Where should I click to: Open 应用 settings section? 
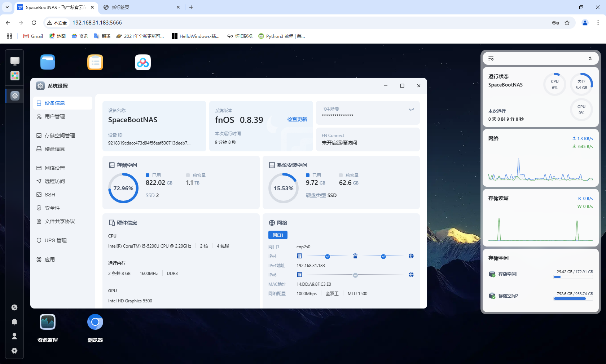[63, 259]
